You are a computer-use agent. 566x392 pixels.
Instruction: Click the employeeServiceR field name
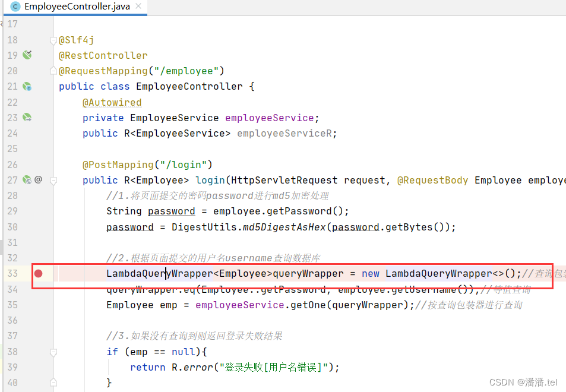tap(284, 133)
